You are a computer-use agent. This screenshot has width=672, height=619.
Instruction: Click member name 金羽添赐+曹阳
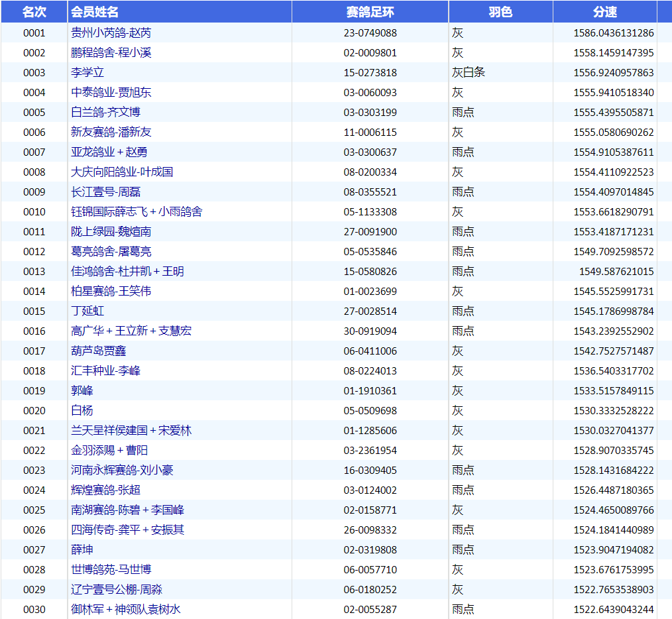(109, 450)
